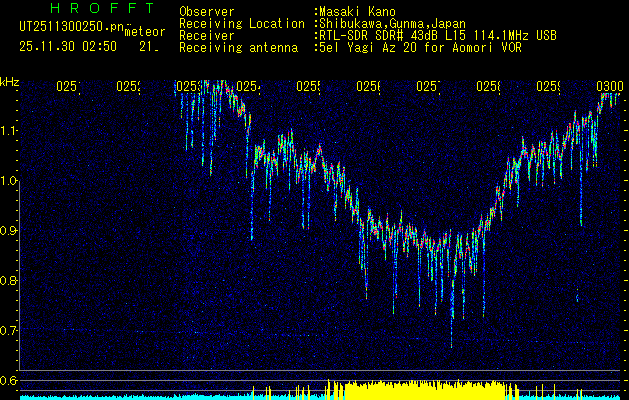This screenshot has height=400, width=629.
Task: Click the kHz axis unit label
Action: pos(9,83)
